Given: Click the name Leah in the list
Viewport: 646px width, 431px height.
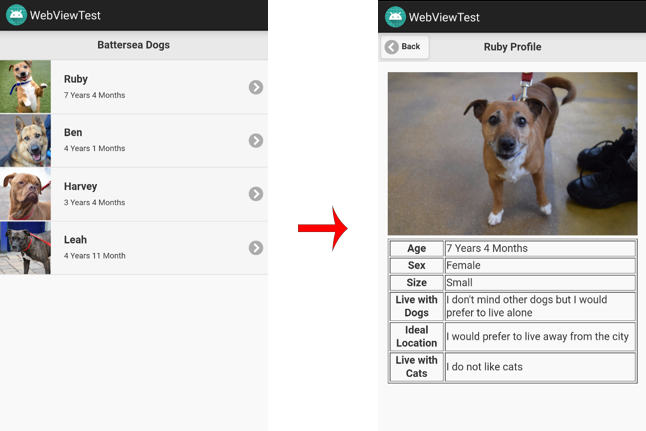Looking at the screenshot, I should click(x=75, y=240).
